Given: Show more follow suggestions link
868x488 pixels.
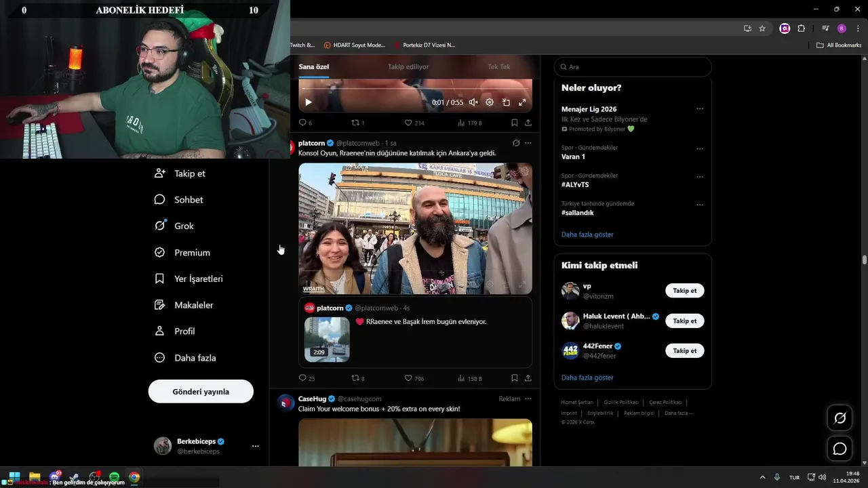Looking at the screenshot, I should coord(587,378).
